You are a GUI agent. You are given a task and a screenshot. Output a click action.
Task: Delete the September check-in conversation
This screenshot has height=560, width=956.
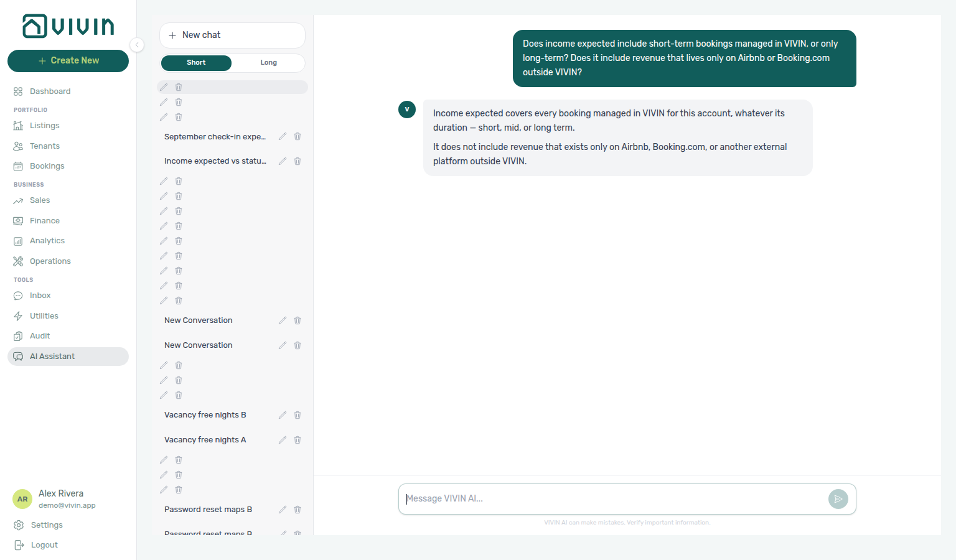298,137
